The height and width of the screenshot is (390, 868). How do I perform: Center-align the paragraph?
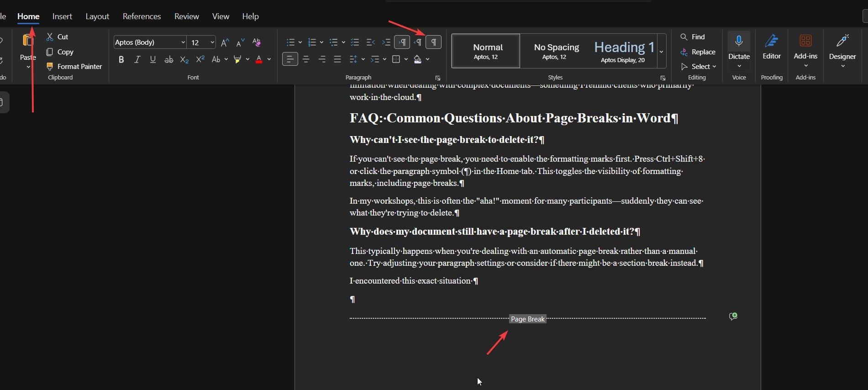pyautogui.click(x=306, y=59)
